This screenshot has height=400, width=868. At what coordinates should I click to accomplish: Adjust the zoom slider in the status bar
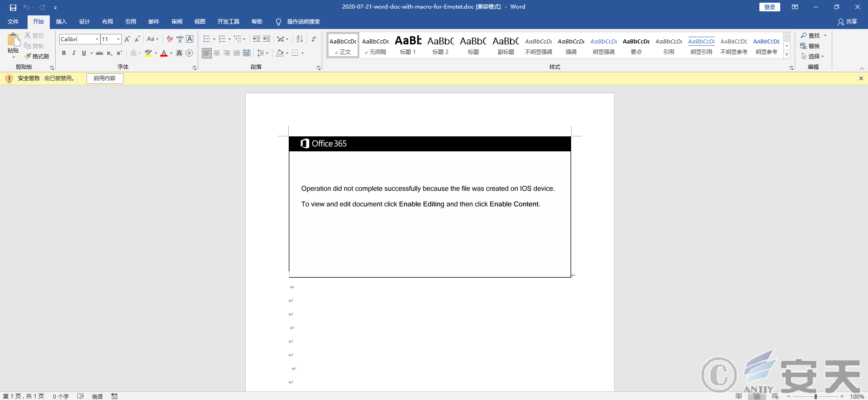pyautogui.click(x=816, y=396)
